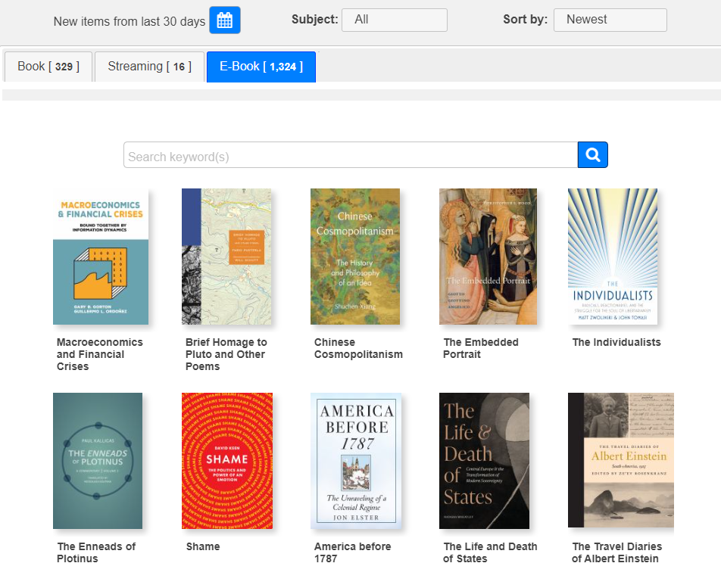Open The Enneads of Plotinus cover
The width and height of the screenshot is (721, 588).
click(x=98, y=461)
